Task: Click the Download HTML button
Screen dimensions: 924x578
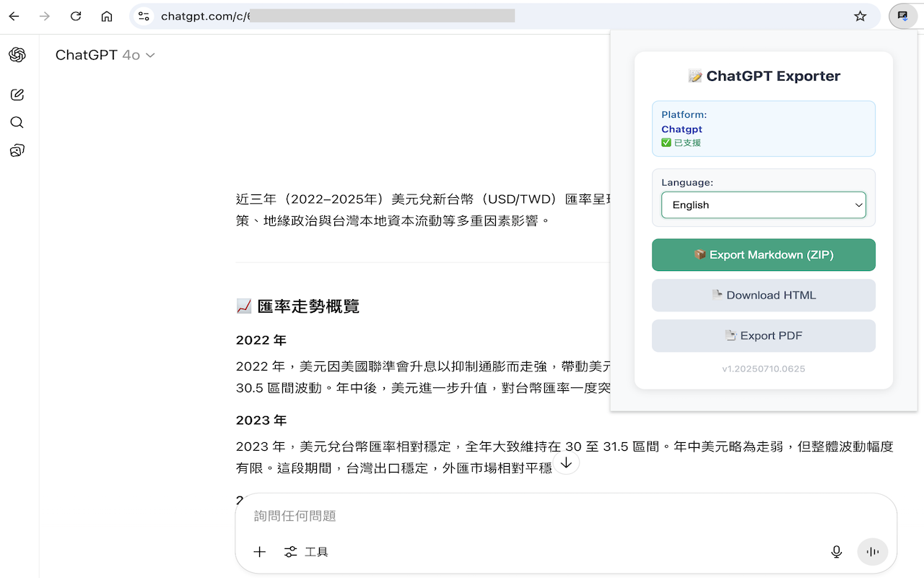Action: 764,296
